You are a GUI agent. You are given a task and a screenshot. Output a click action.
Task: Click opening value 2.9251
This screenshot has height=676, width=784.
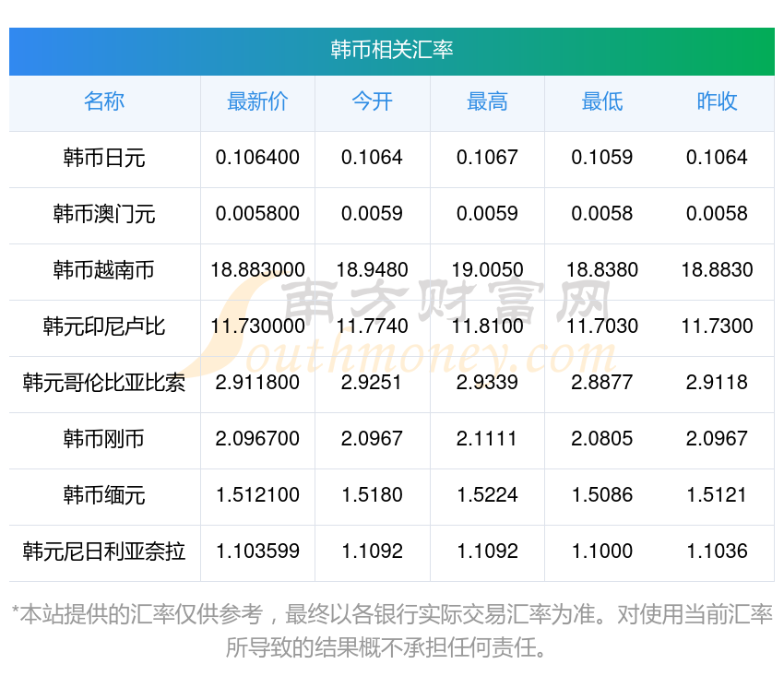coord(372,383)
